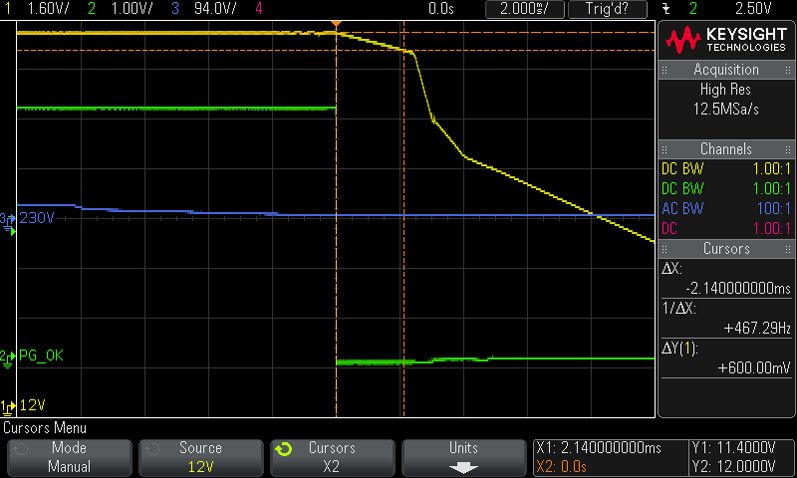Click the Trig'd? trigger status box
797x478 pixels.
tap(607, 9)
